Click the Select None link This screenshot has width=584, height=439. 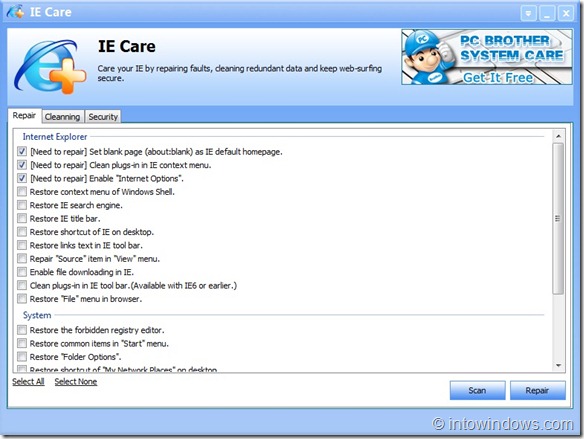pos(76,382)
